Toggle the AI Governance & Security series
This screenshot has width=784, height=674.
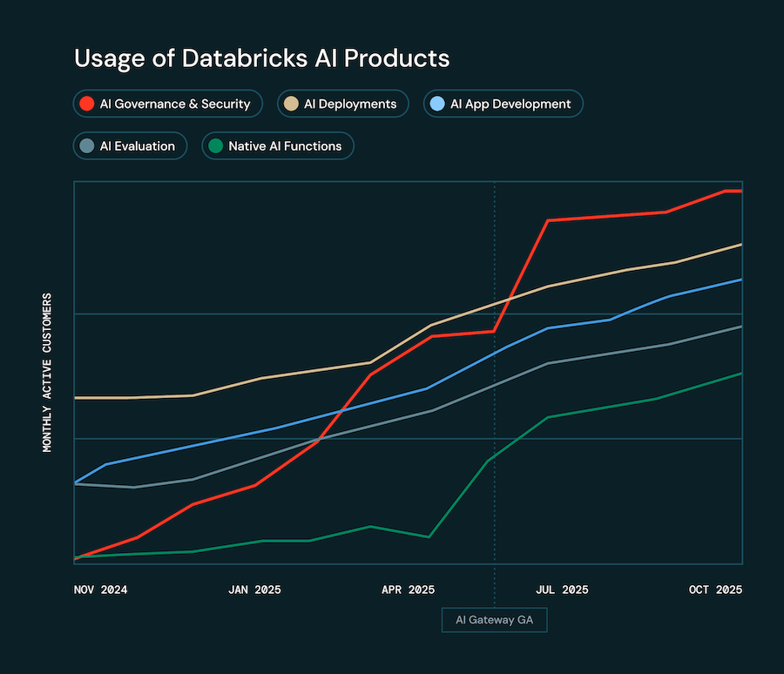pyautogui.click(x=167, y=104)
